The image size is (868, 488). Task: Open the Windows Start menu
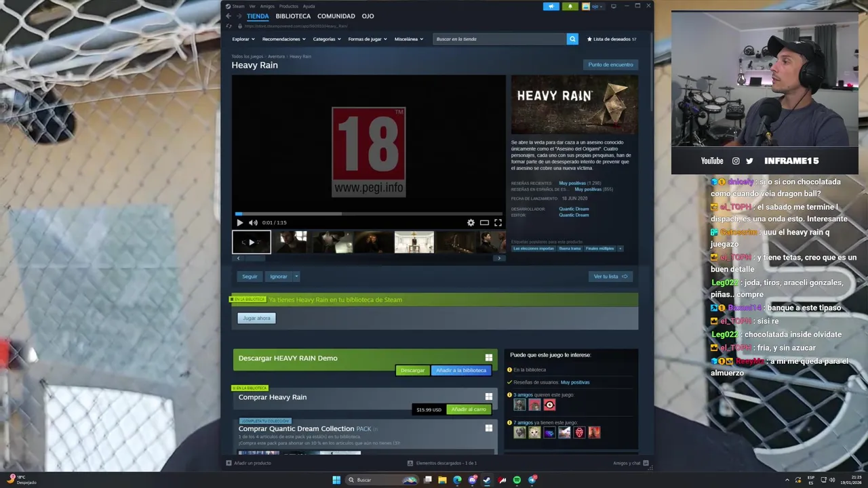(336, 480)
